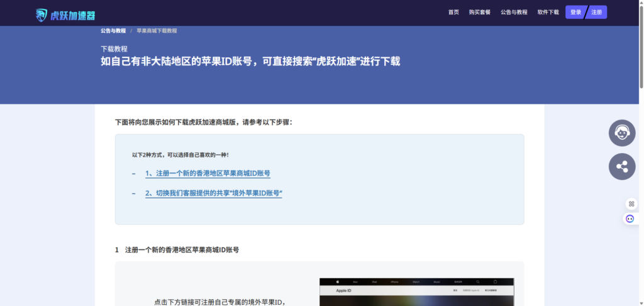The width and height of the screenshot is (644, 306).
Task: Open the round assistant face icon
Action: tap(630, 218)
